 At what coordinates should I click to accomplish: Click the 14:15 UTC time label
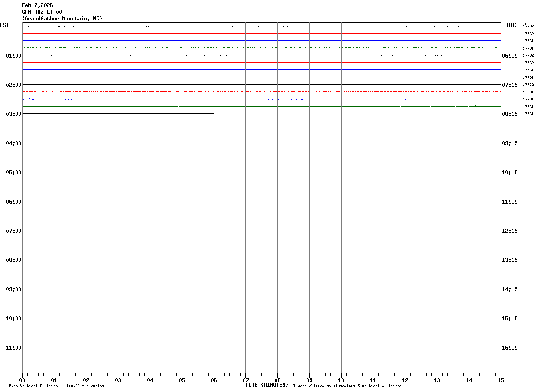(x=510, y=289)
